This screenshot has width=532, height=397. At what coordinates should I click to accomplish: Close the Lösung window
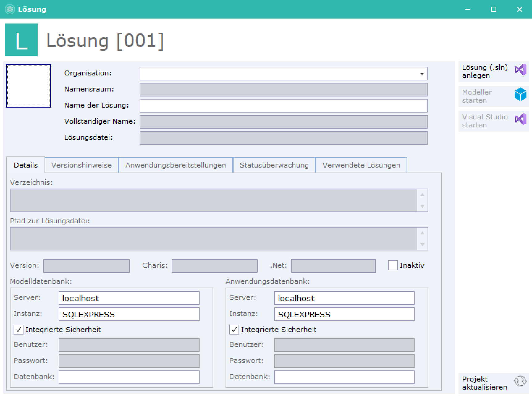(x=520, y=9)
